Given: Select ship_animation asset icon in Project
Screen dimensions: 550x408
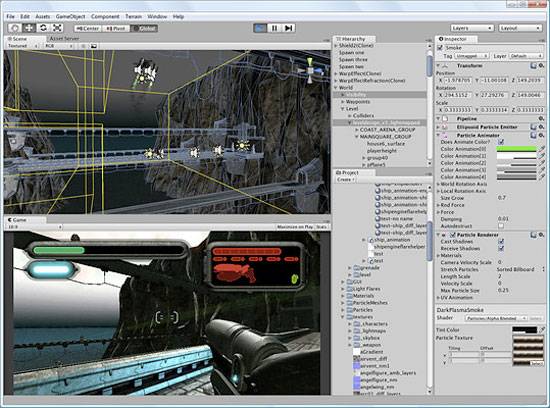Looking at the screenshot, I should [x=370, y=240].
